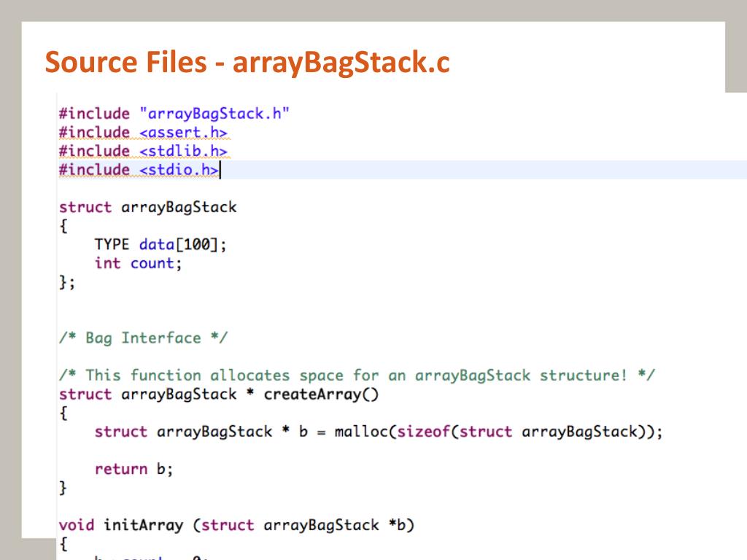Screen dimensions: 747x560
Task: Click the initArray function name
Action: tap(143, 525)
